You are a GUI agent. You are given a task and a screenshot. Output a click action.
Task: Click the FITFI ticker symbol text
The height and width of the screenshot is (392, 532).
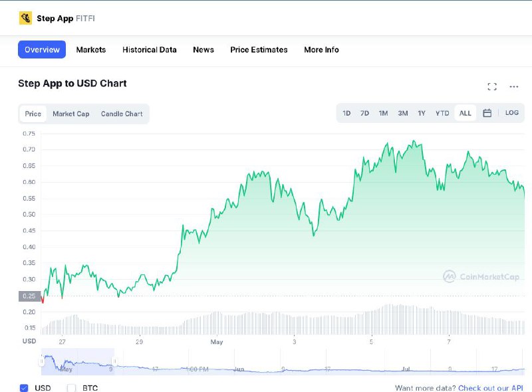(85, 19)
